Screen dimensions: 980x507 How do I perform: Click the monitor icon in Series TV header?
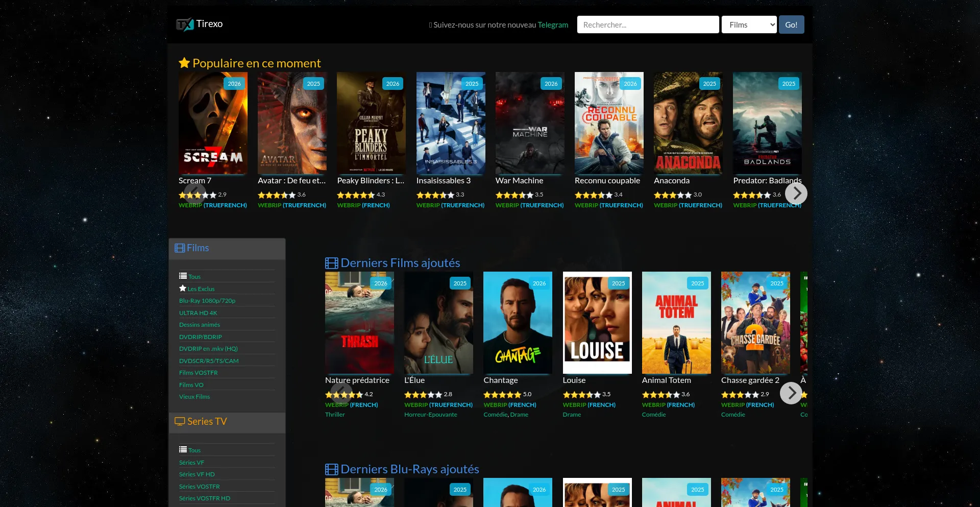click(180, 422)
